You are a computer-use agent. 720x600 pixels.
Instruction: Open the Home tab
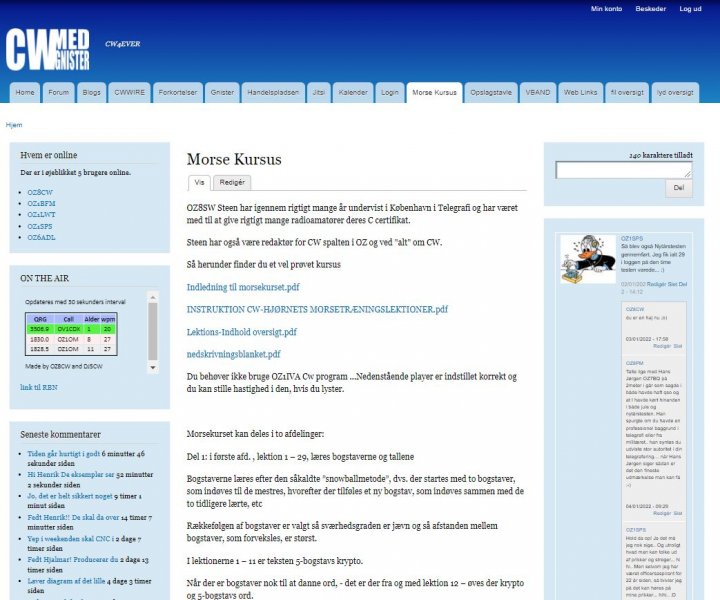(25, 93)
